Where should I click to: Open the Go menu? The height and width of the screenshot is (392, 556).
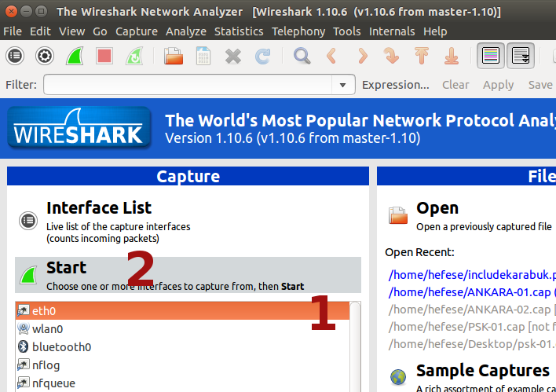point(100,31)
